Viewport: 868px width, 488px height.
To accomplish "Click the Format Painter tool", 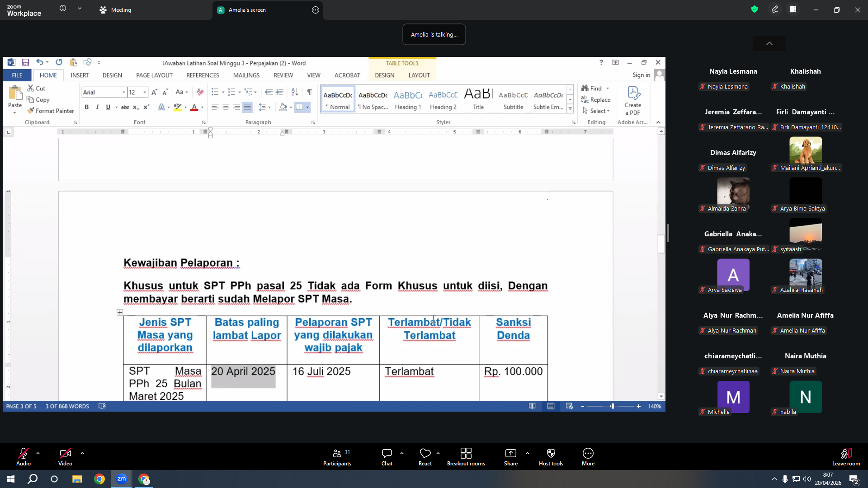I will click(x=50, y=111).
